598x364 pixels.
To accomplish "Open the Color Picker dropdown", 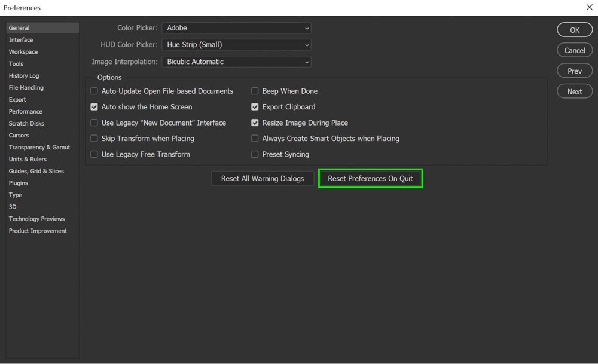I will [236, 27].
